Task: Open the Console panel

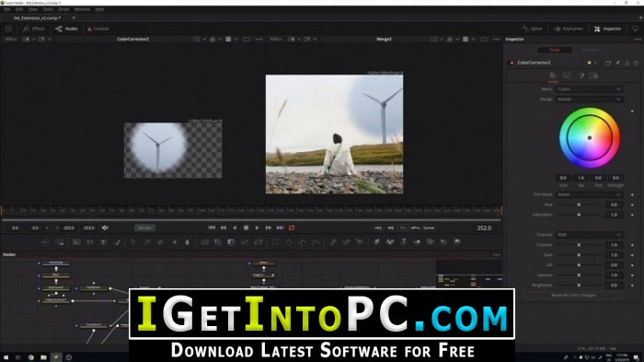Action: [98, 29]
